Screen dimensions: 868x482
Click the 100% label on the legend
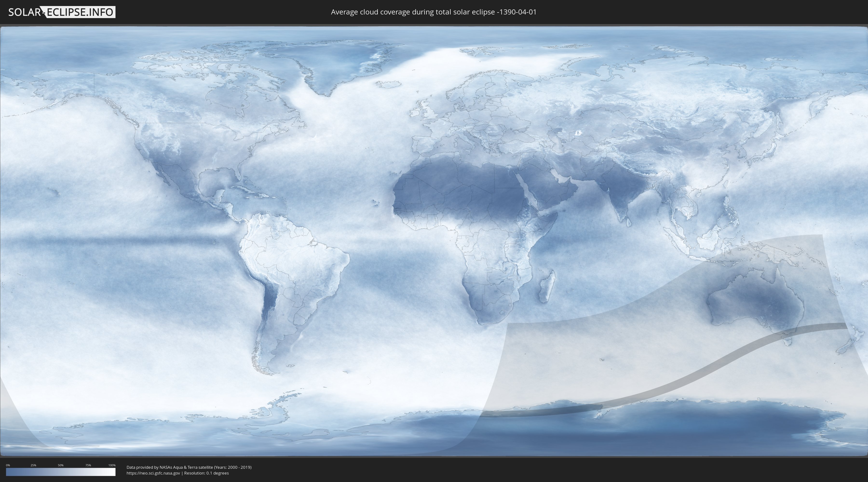point(112,465)
